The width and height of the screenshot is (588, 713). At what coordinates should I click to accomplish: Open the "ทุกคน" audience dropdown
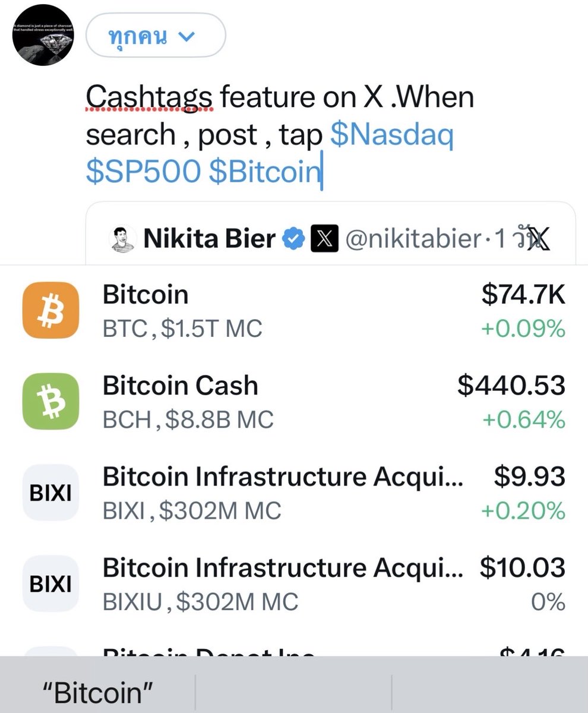pyautogui.click(x=156, y=36)
